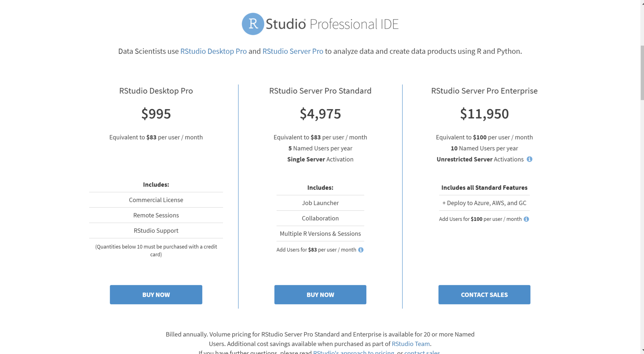Click info icon next to Add Users for $83
The image size is (644, 354).
[361, 250]
